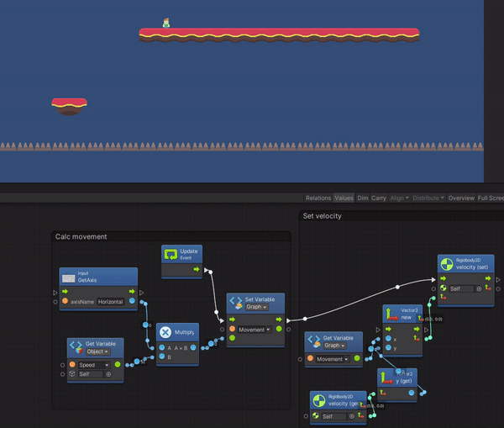Image resolution: width=504 pixels, height=428 pixels.
Task: Open the Speed variable name dropdown
Action: point(97,365)
